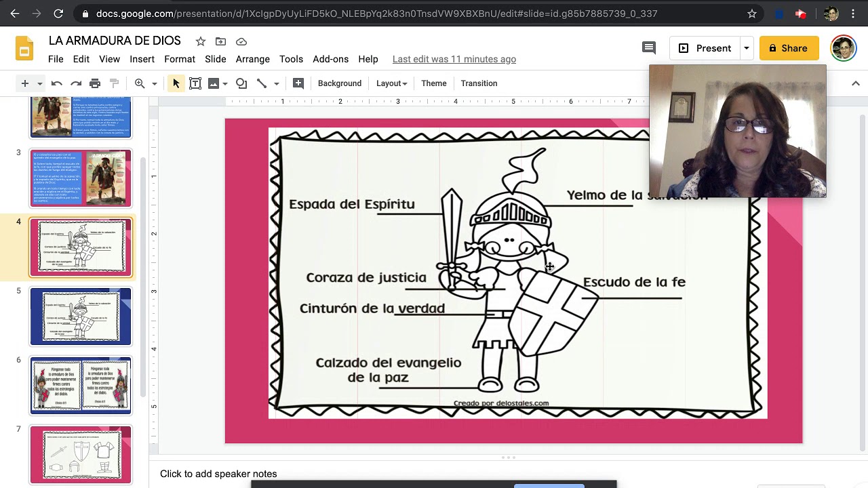Reload the page with the refresh icon

(x=58, y=14)
